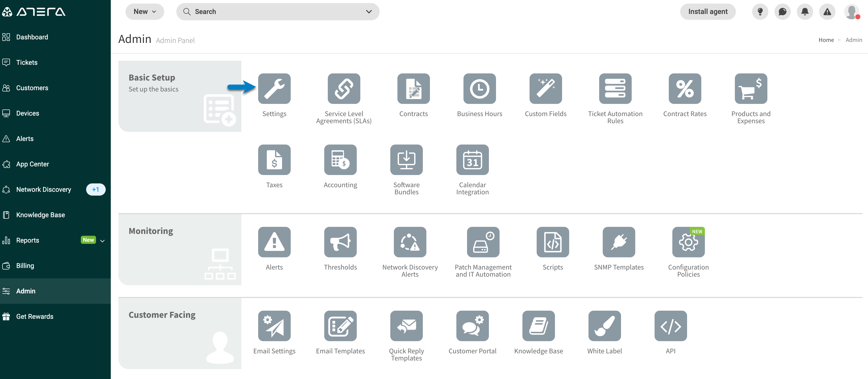Select Admin in the sidebar menu
868x379 pixels.
coord(26,291)
